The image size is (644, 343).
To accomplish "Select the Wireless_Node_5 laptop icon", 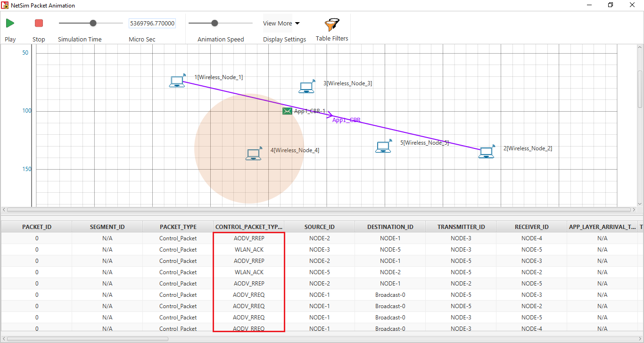I will pos(383,147).
